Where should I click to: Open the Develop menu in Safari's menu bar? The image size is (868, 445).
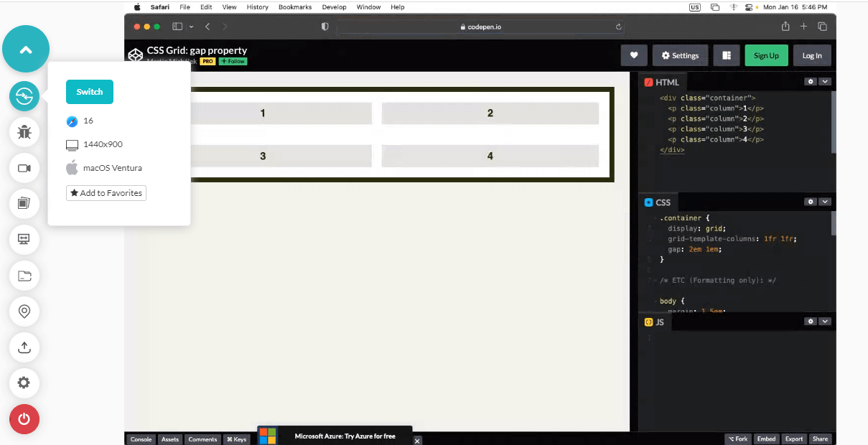point(333,7)
